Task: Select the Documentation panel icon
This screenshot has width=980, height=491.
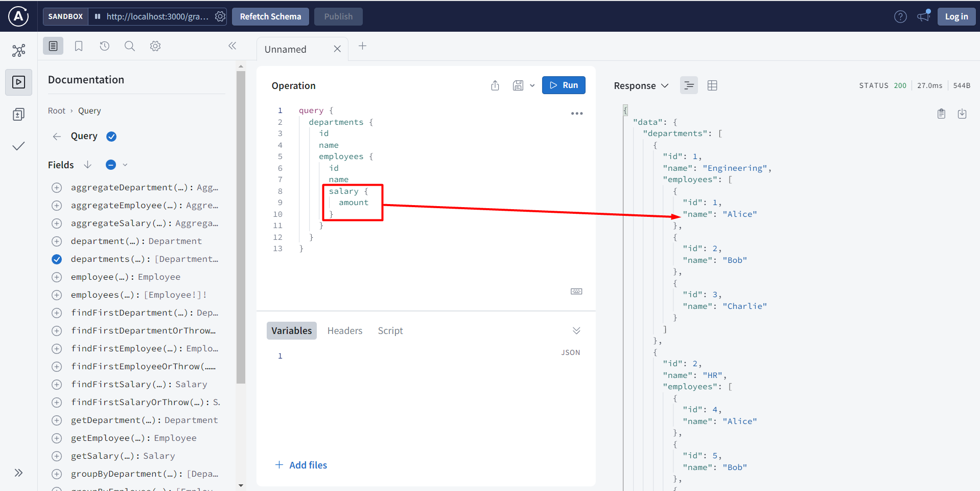Action: point(53,46)
